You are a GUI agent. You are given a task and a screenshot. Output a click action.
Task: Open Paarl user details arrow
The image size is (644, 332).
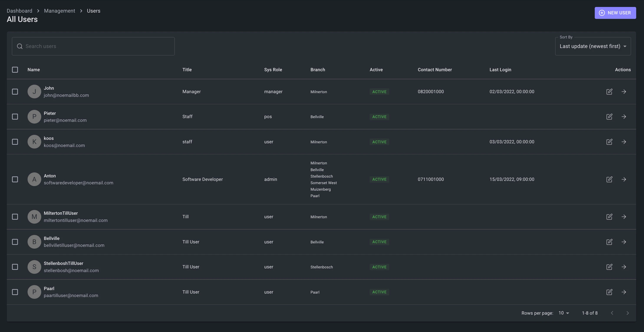624,292
